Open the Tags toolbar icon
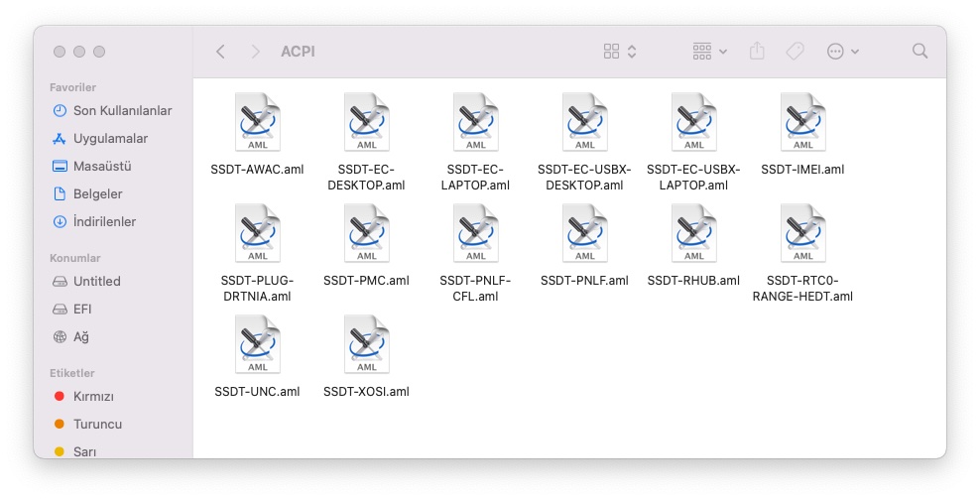 [795, 52]
